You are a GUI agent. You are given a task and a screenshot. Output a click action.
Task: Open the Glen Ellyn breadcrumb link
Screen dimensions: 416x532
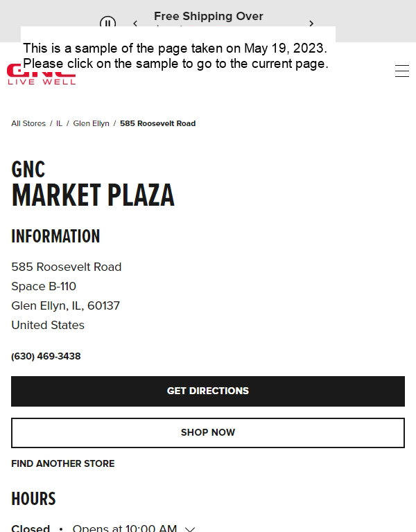(91, 123)
